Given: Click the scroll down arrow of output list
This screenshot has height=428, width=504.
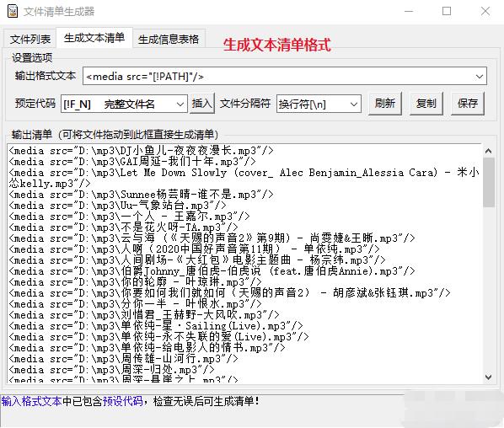Looking at the screenshot, I should tap(488, 377).
